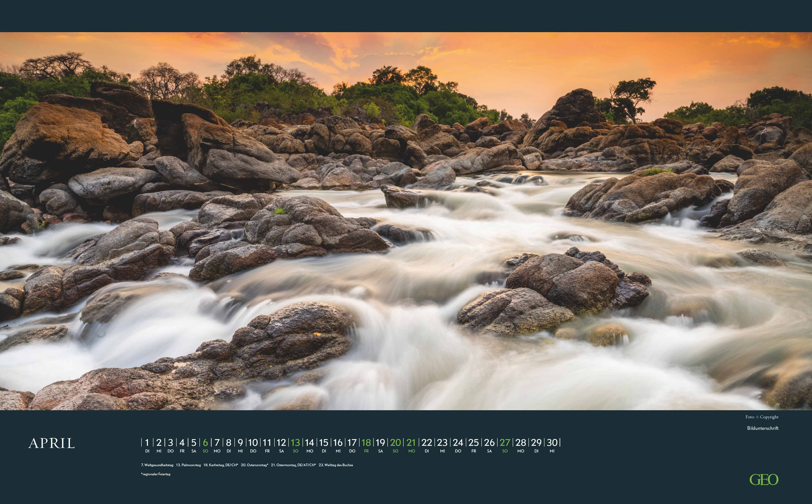This screenshot has height=504, width=812.
Task: Click Easter Sunday date 20
Action: point(395,443)
